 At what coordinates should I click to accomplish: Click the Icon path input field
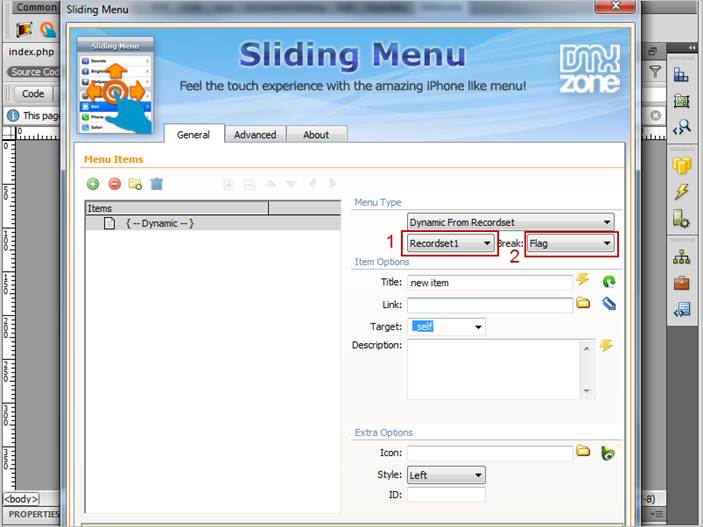(490, 453)
